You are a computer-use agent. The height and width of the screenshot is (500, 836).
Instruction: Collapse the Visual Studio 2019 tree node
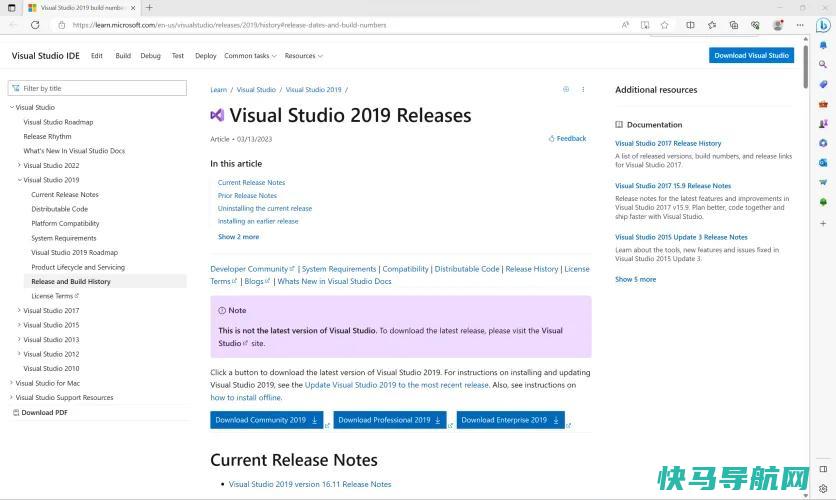pos(19,180)
